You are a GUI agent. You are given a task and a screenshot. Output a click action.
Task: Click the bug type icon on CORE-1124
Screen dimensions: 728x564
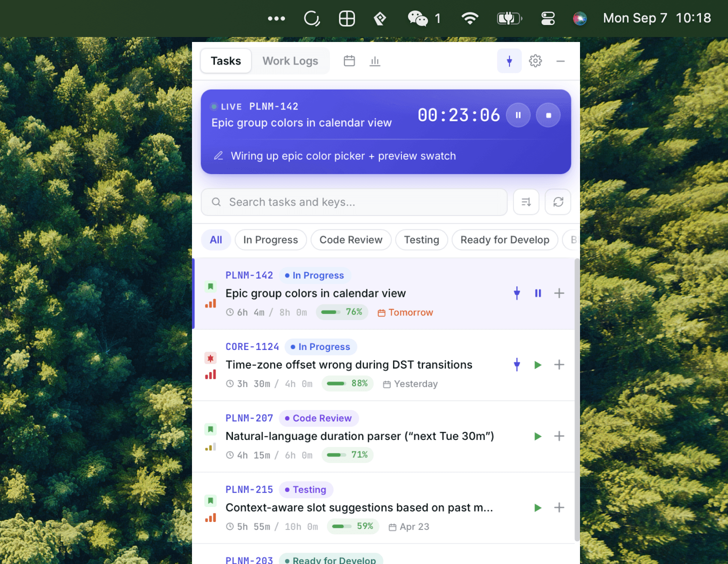pos(210,358)
